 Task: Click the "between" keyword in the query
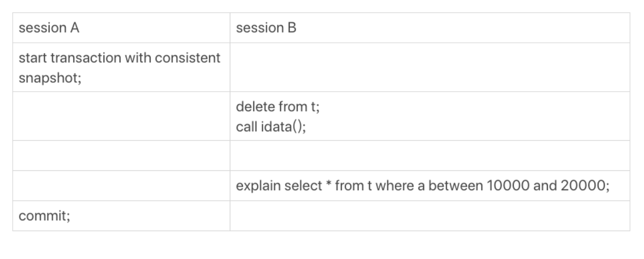455,186
